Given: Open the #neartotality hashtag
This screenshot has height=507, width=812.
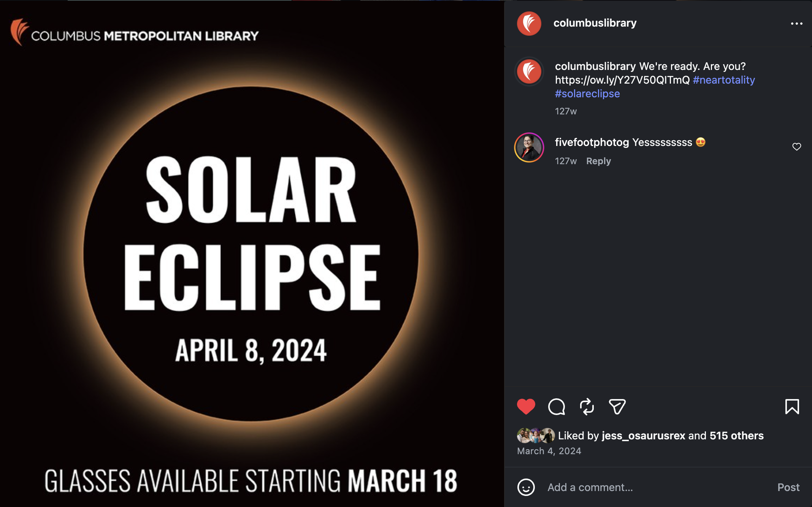Looking at the screenshot, I should coord(724,80).
